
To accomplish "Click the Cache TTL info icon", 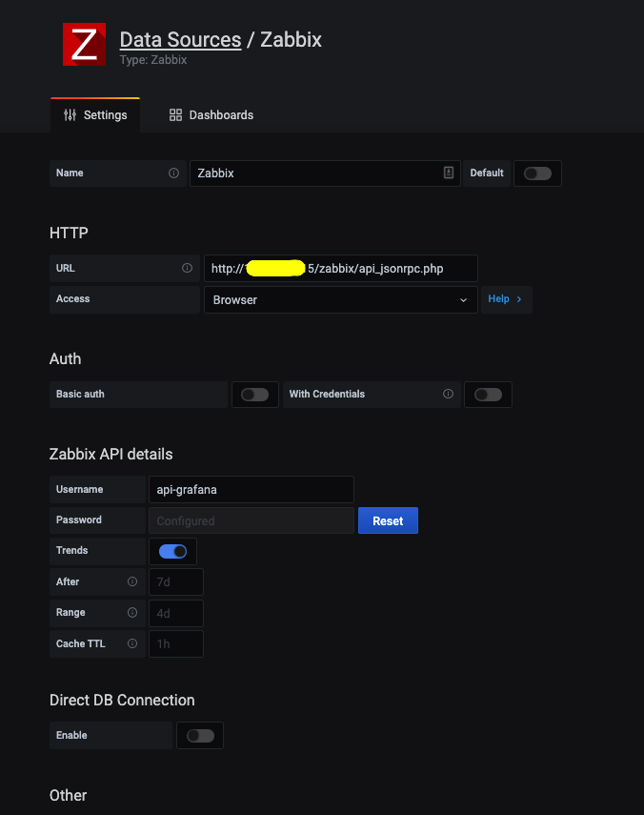I will (x=132, y=643).
